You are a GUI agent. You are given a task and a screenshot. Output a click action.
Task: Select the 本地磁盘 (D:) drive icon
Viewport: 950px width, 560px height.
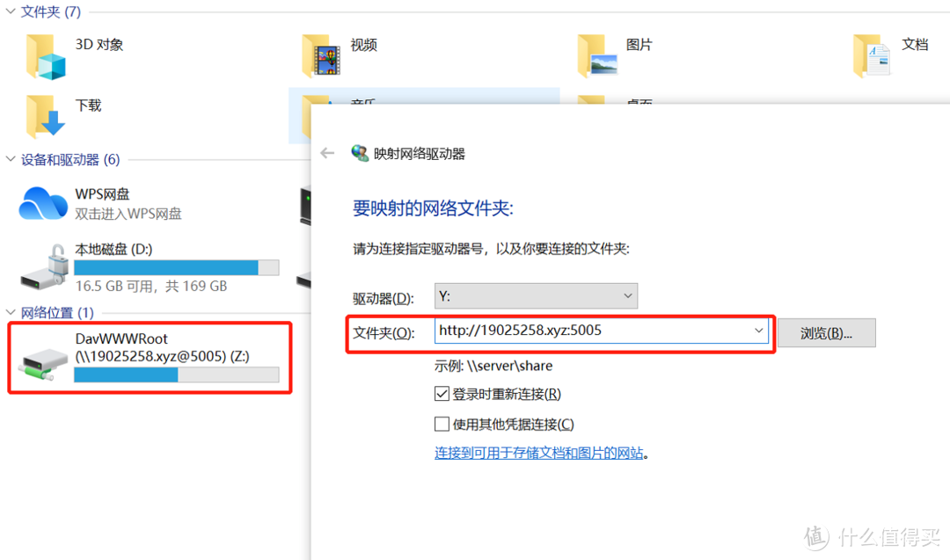click(x=45, y=267)
